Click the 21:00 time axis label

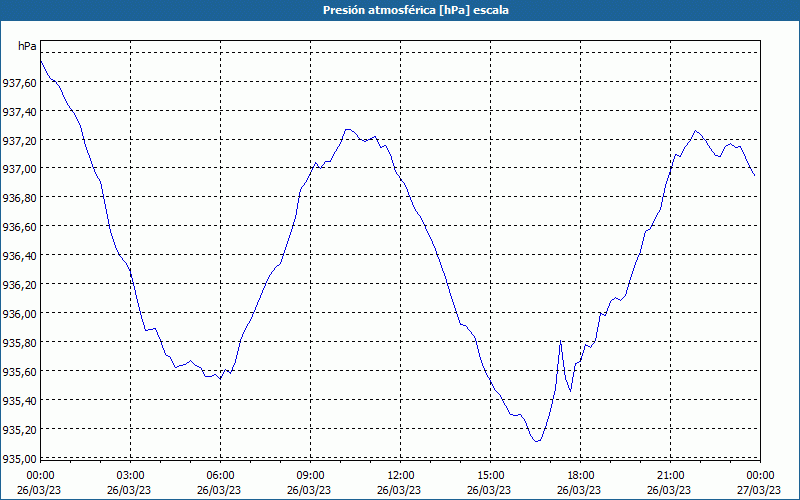click(670, 476)
